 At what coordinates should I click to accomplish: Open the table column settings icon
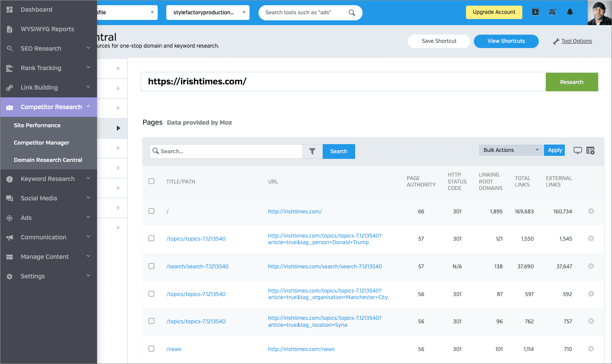(x=590, y=150)
